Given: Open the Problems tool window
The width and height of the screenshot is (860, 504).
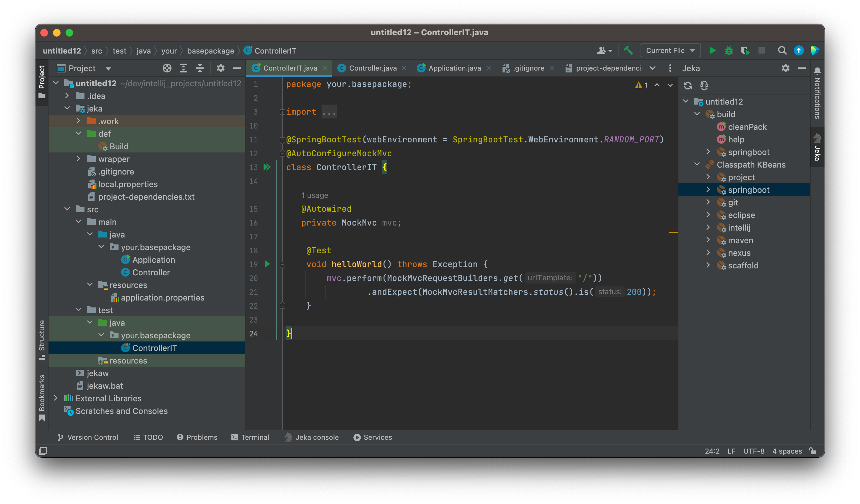Looking at the screenshot, I should coord(197,437).
